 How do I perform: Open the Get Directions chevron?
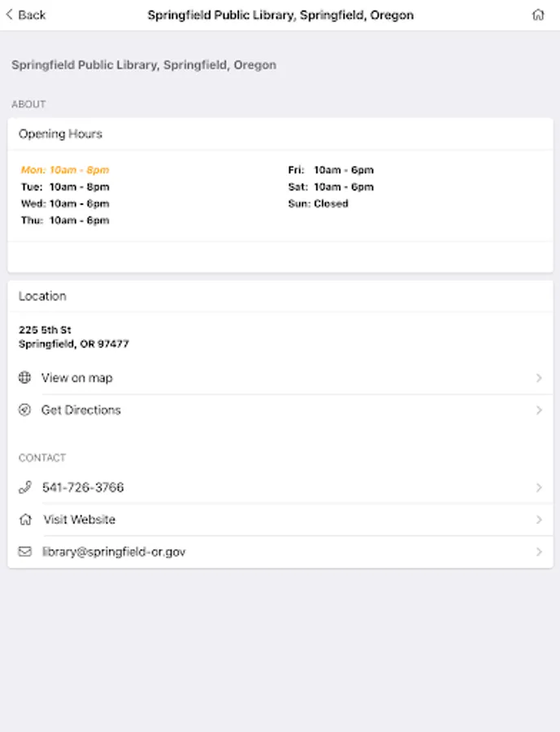(539, 411)
